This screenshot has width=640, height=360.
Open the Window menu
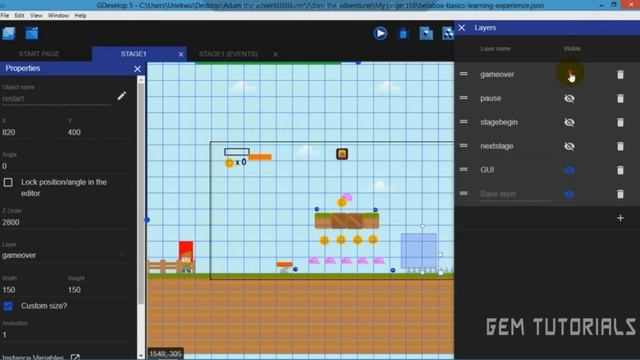pos(58,16)
